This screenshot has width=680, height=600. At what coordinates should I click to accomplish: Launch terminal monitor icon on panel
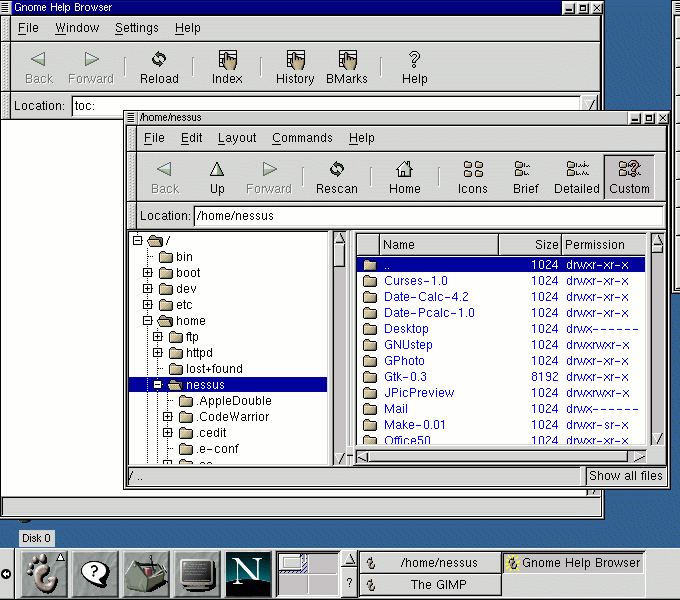[x=197, y=574]
